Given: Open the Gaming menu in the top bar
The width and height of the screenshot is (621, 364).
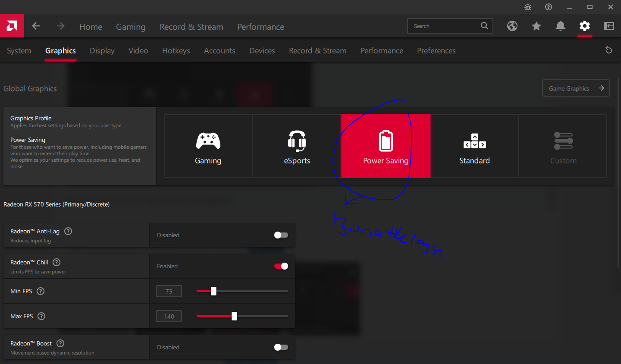Looking at the screenshot, I should click(131, 27).
